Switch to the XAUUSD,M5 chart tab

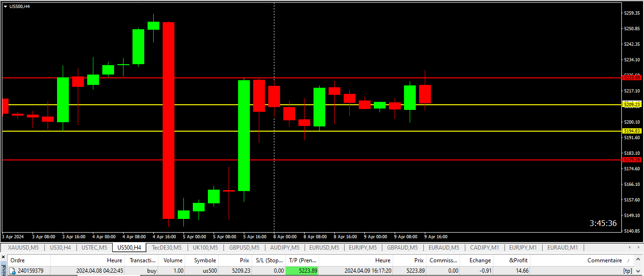pos(23,248)
